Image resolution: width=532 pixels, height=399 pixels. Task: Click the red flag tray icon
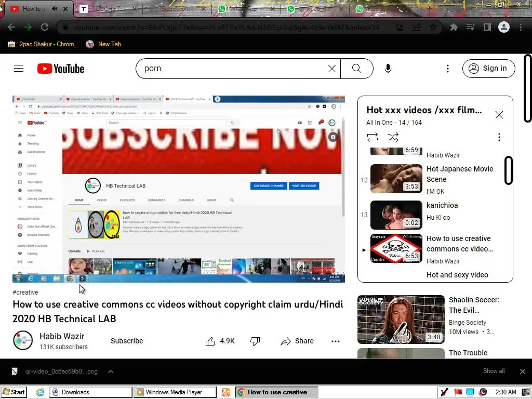[x=458, y=392]
